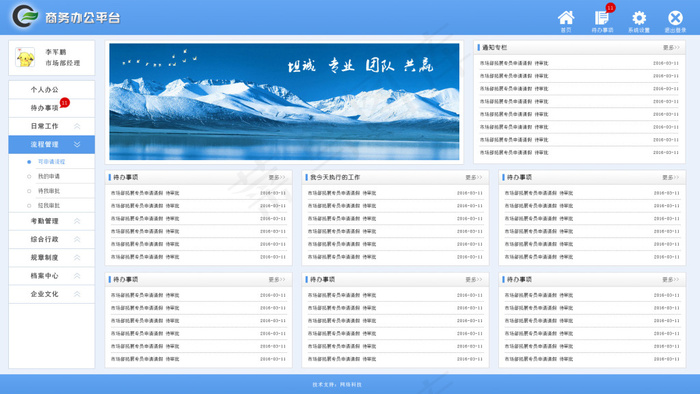The image size is (700, 394).
Task: Click red 11 badge beside sidebar 待办事项
Action: 65,103
